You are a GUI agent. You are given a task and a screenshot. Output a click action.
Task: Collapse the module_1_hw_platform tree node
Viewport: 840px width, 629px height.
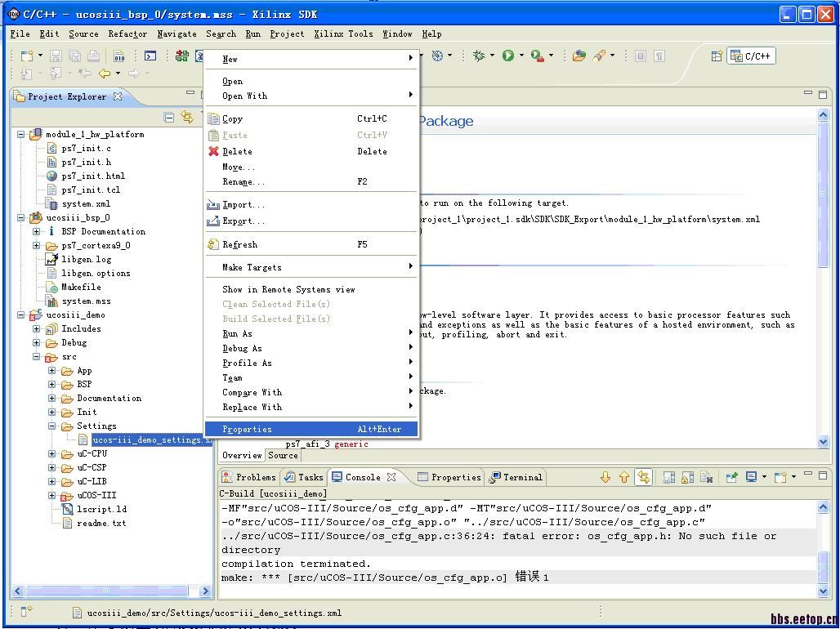tap(21, 135)
